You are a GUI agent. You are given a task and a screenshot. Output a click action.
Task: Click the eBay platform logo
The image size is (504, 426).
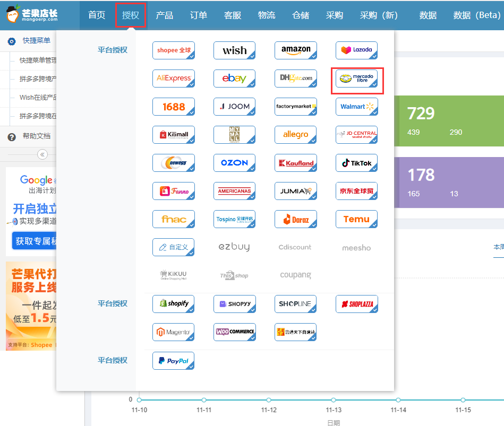[234, 79]
